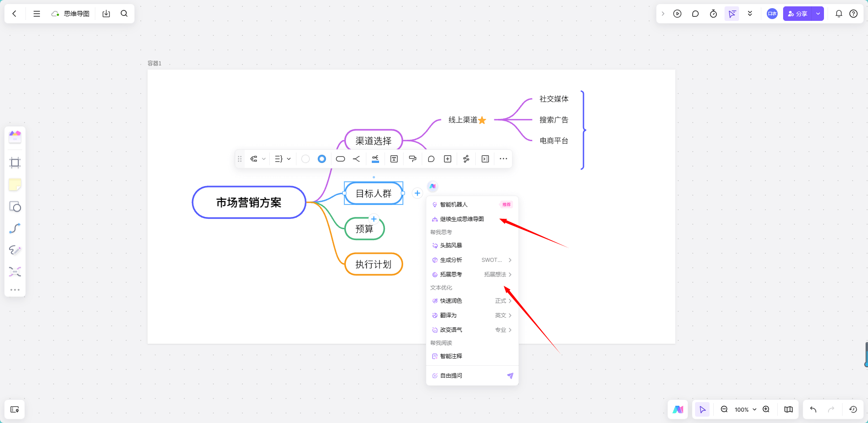Select 继续生成思维导图 from AI menu
Viewport: 868px width, 423px height.
[x=462, y=219]
